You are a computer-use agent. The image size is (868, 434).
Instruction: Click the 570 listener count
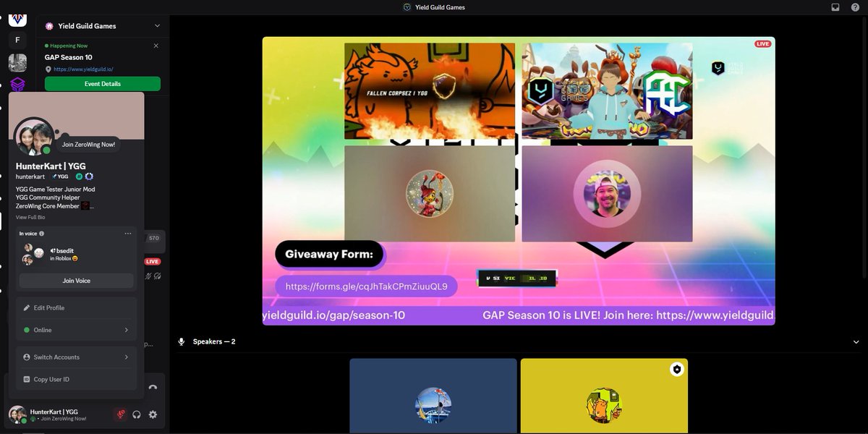pyautogui.click(x=154, y=238)
